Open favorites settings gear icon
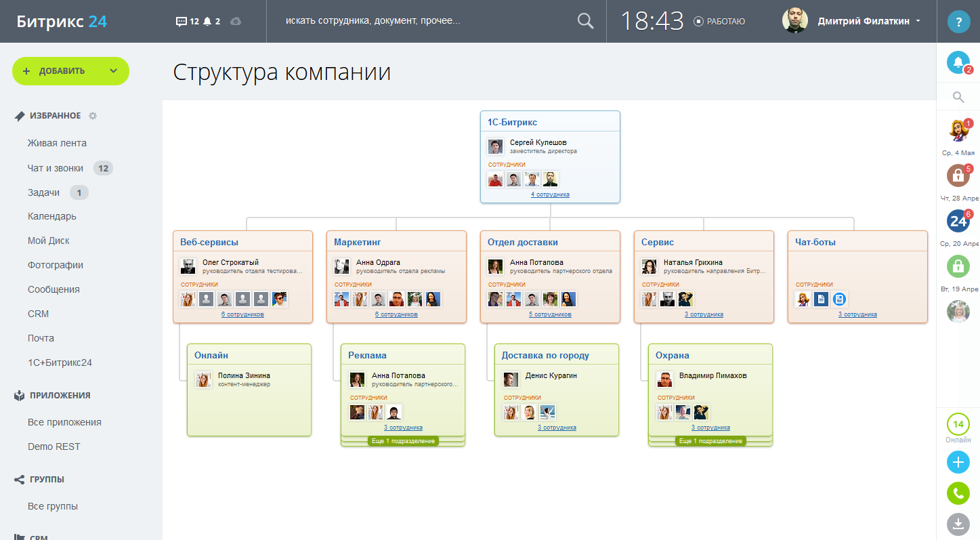Viewport: 980px width, 540px height. pos(93,116)
